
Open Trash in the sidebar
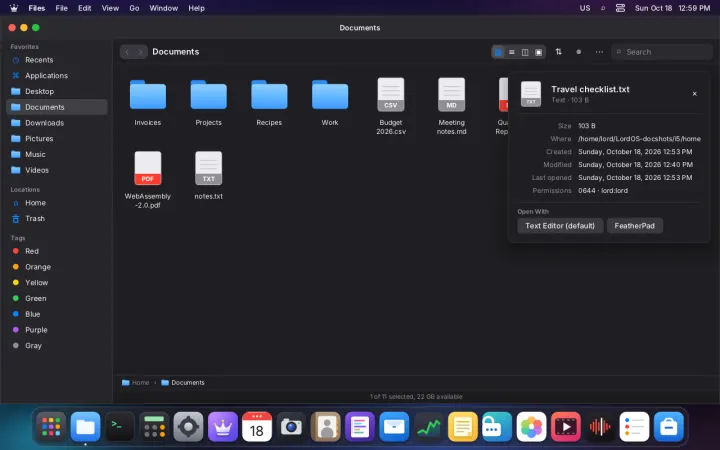pos(56,219)
